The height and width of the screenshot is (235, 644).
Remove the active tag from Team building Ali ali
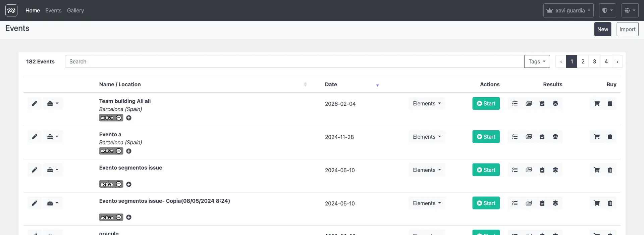click(x=119, y=118)
